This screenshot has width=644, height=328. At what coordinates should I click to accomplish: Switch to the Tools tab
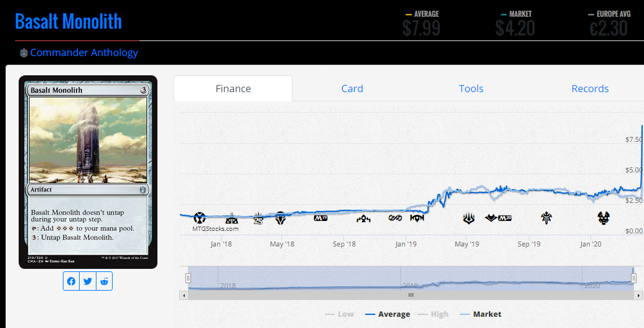(471, 88)
